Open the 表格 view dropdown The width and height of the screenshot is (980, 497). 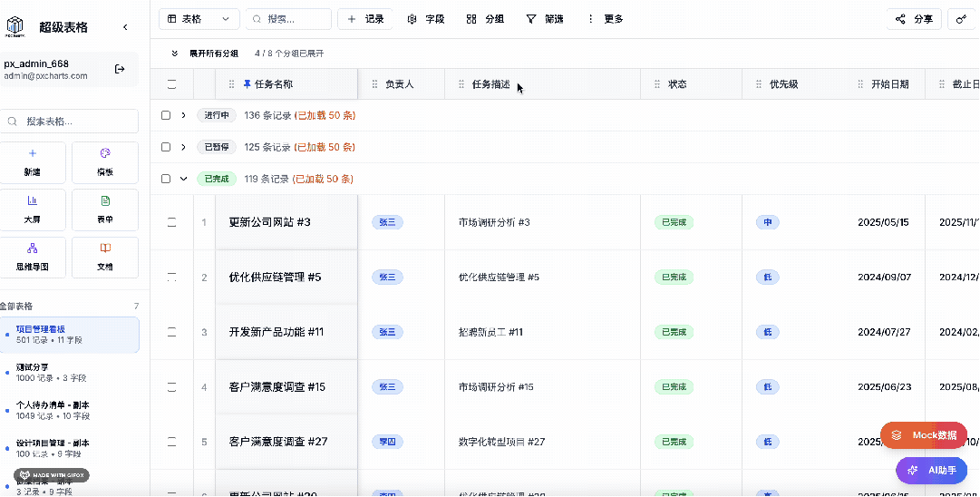[x=199, y=19]
